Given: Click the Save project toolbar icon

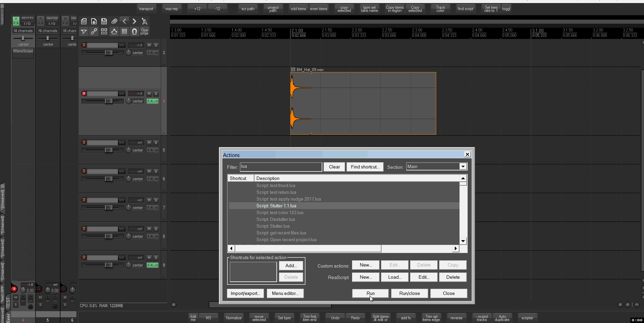Looking at the screenshot, I should pos(104,21).
